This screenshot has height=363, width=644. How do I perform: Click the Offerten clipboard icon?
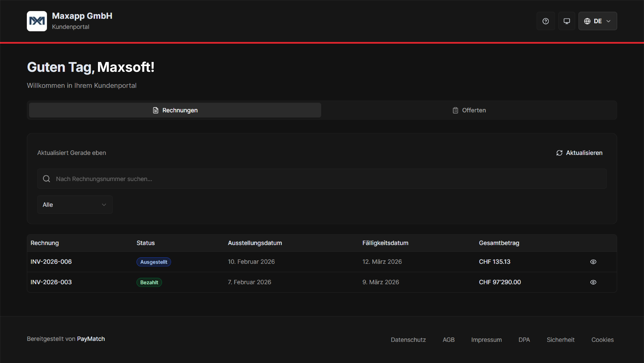coord(455,110)
